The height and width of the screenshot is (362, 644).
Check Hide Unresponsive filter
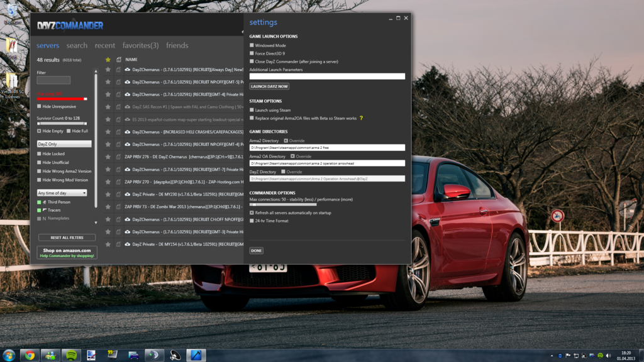(x=39, y=106)
